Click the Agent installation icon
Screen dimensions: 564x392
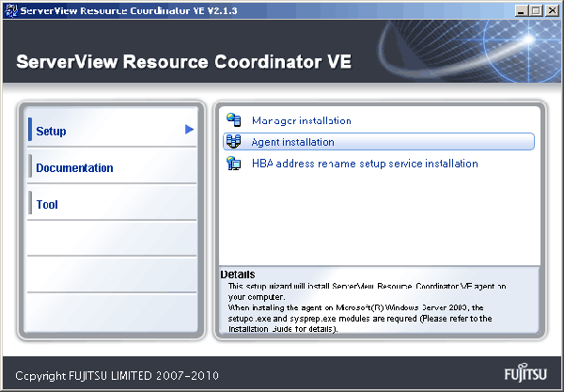point(234,141)
